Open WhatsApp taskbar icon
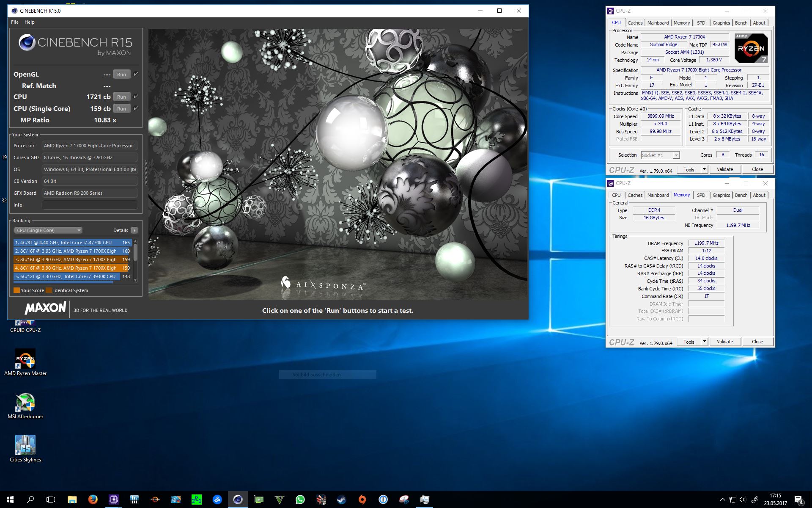The height and width of the screenshot is (508, 812). click(x=300, y=500)
